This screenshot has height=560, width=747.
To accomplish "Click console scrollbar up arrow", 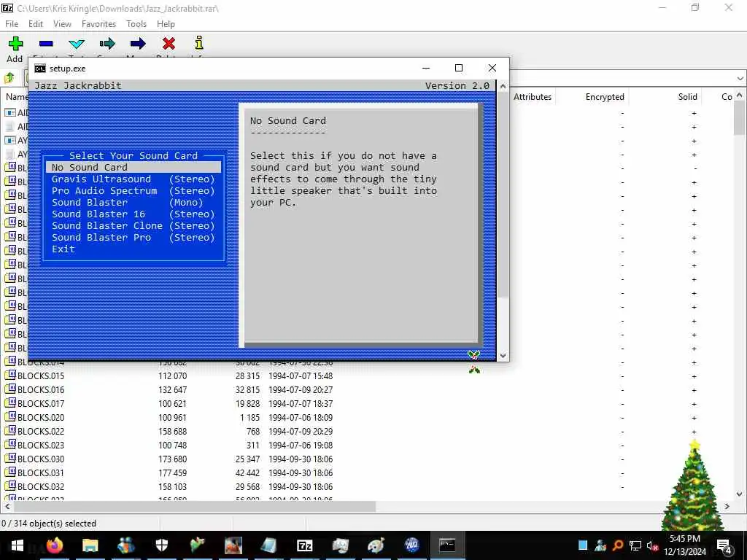I will coord(503,86).
